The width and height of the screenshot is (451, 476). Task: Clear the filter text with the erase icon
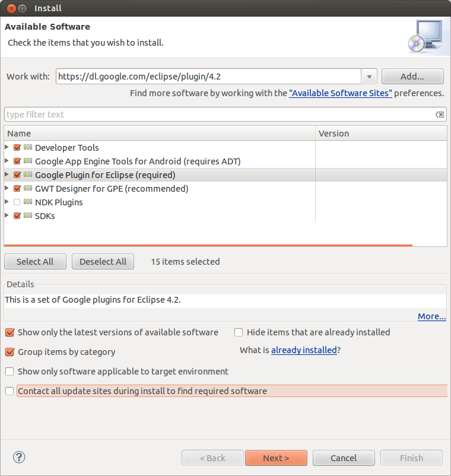pos(439,115)
